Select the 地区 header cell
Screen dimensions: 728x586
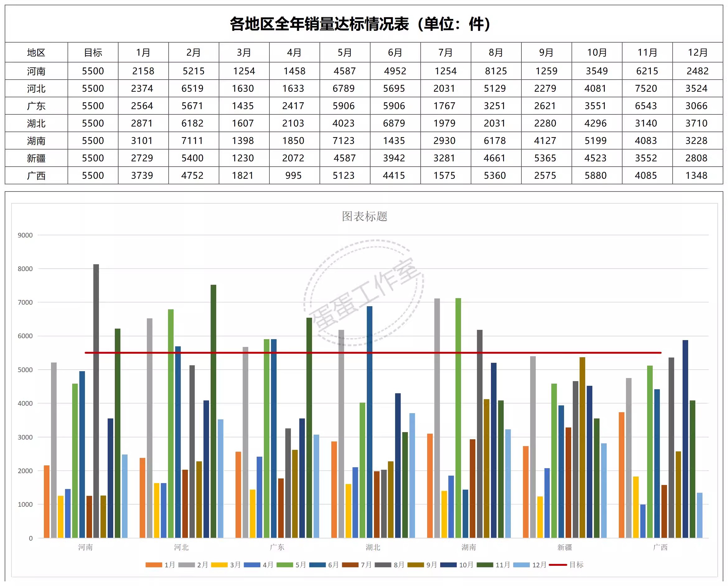[x=36, y=52]
